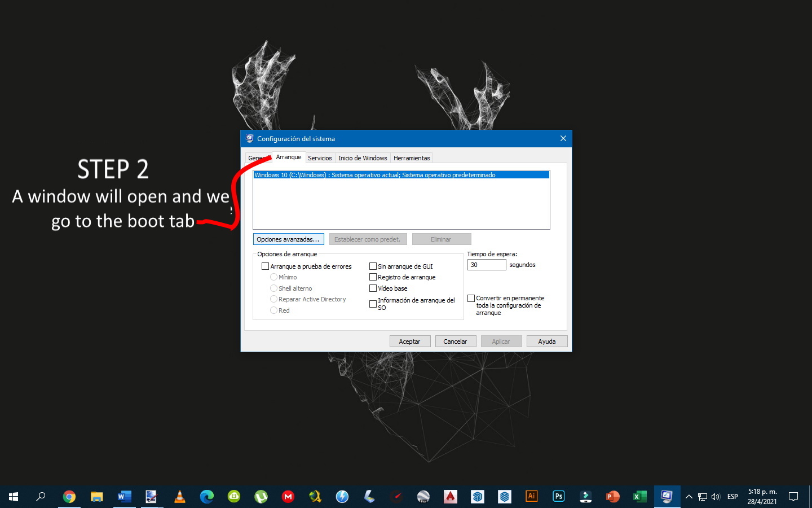Screen dimensions: 812x508
Task: Open the notification center icon
Action: coord(793,497)
